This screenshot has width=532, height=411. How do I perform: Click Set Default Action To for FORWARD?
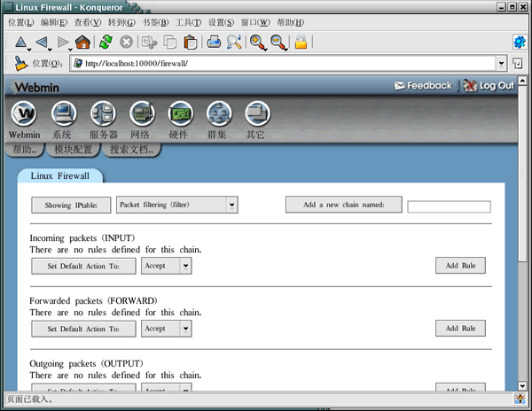(83, 329)
